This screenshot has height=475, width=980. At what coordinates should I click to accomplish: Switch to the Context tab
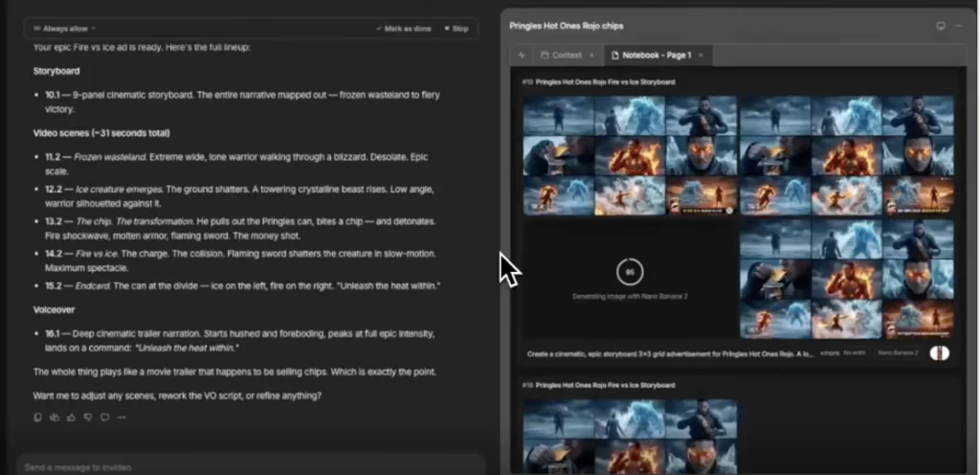point(561,55)
